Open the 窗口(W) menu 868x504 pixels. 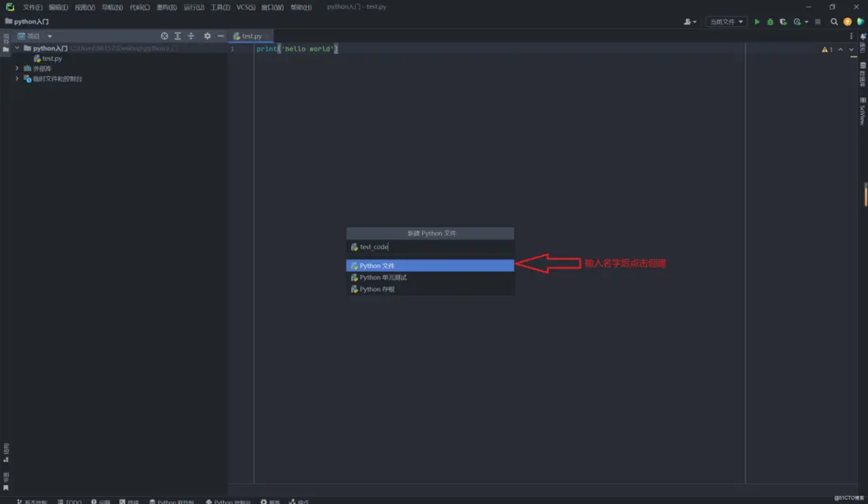coord(273,7)
